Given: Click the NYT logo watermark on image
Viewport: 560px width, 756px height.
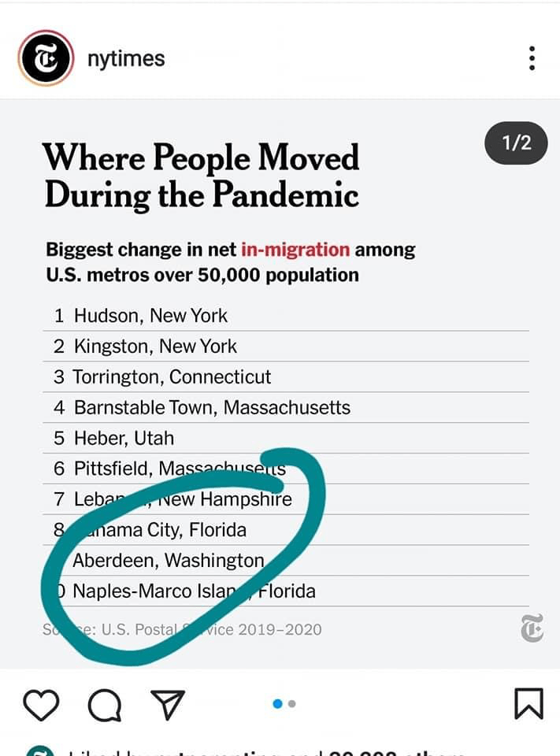Looking at the screenshot, I should point(532,628).
